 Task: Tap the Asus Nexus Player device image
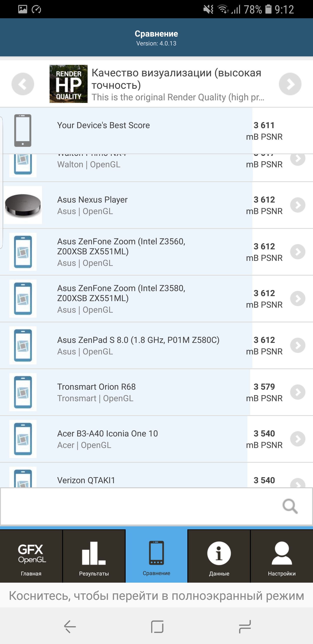coord(23,205)
